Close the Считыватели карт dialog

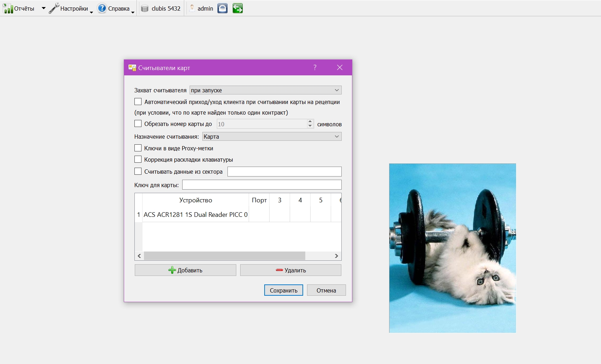coord(340,68)
